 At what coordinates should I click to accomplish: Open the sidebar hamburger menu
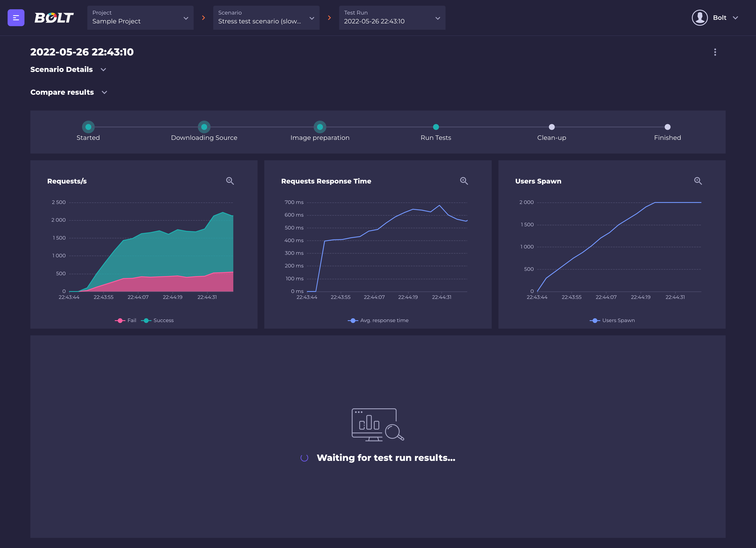[16, 18]
